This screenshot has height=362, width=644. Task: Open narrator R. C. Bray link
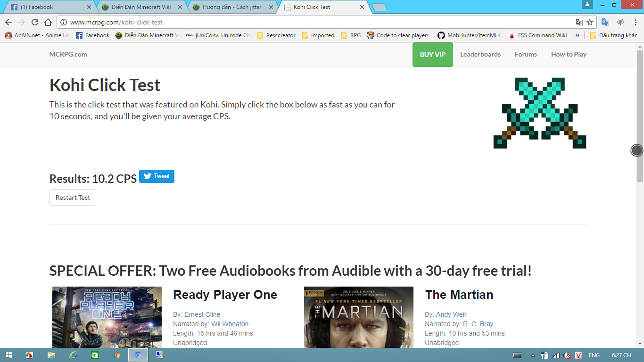[x=478, y=324]
